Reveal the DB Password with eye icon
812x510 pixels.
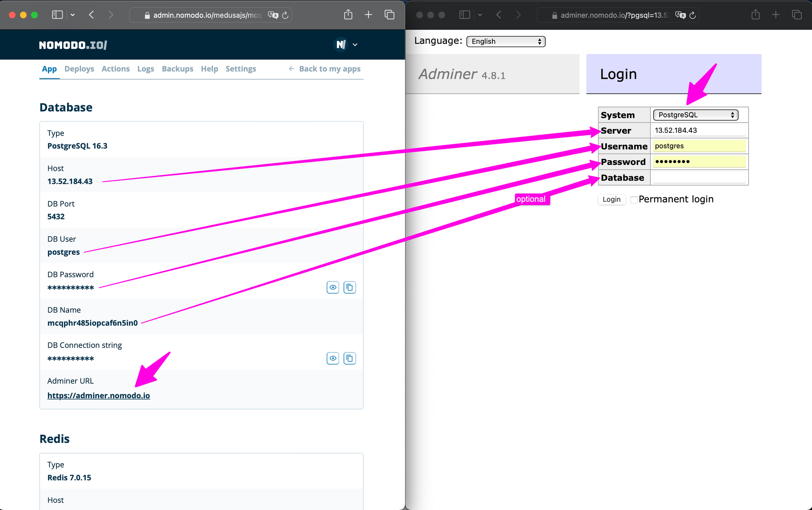click(333, 287)
